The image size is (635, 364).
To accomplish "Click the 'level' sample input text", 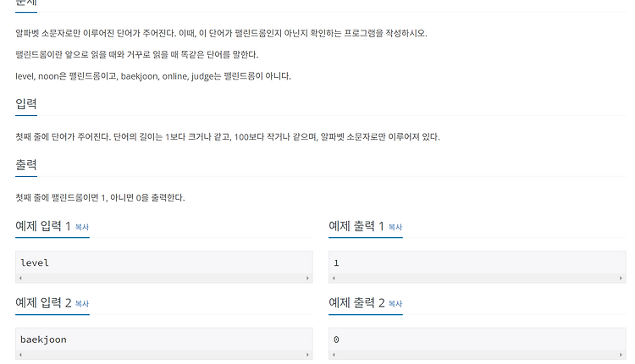I will coord(35,262).
